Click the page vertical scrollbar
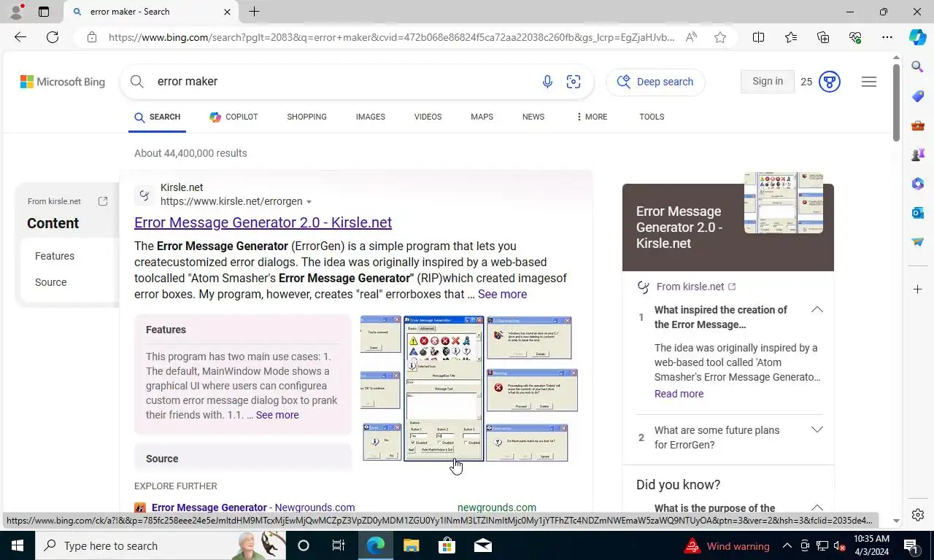The width and height of the screenshot is (934, 560). pyautogui.click(x=897, y=102)
